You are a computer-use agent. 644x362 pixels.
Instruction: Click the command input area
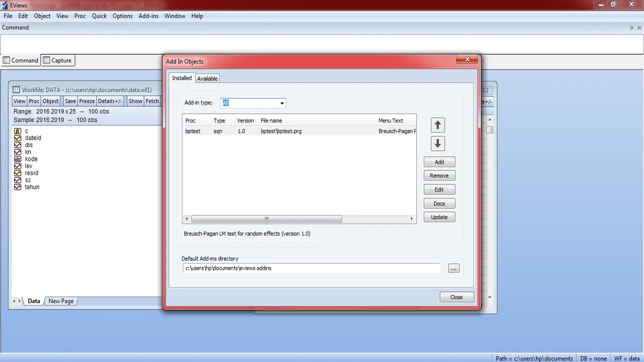(322, 44)
